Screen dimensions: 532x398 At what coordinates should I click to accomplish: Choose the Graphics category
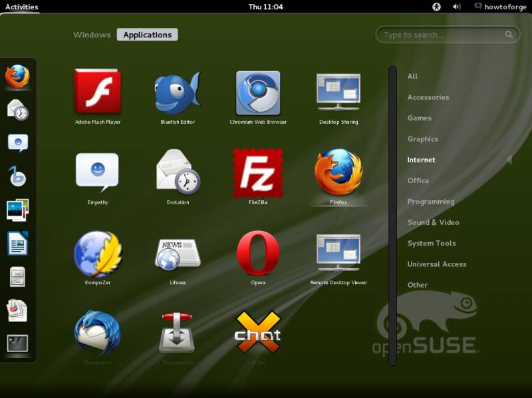point(423,139)
